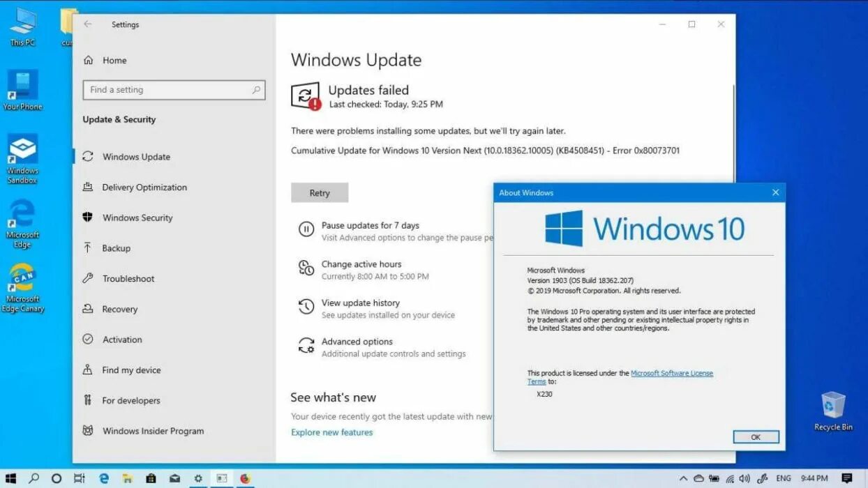Click Explore new features link
The image size is (868, 488).
coord(332,432)
